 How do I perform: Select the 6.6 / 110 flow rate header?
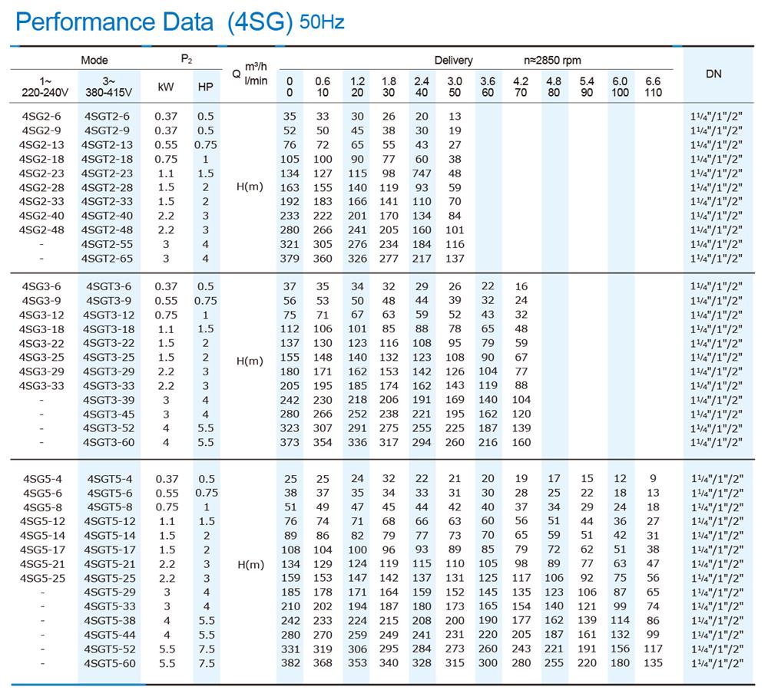coord(653,87)
